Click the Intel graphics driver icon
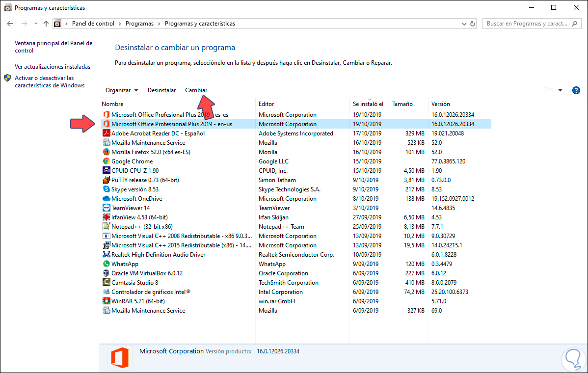This screenshot has width=588, height=373. click(107, 292)
